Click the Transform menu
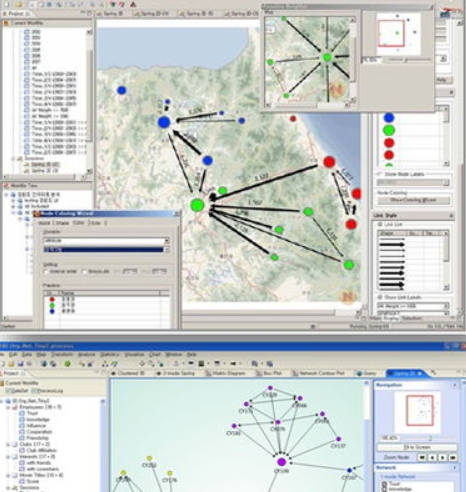The image size is (466, 492). (x=62, y=354)
